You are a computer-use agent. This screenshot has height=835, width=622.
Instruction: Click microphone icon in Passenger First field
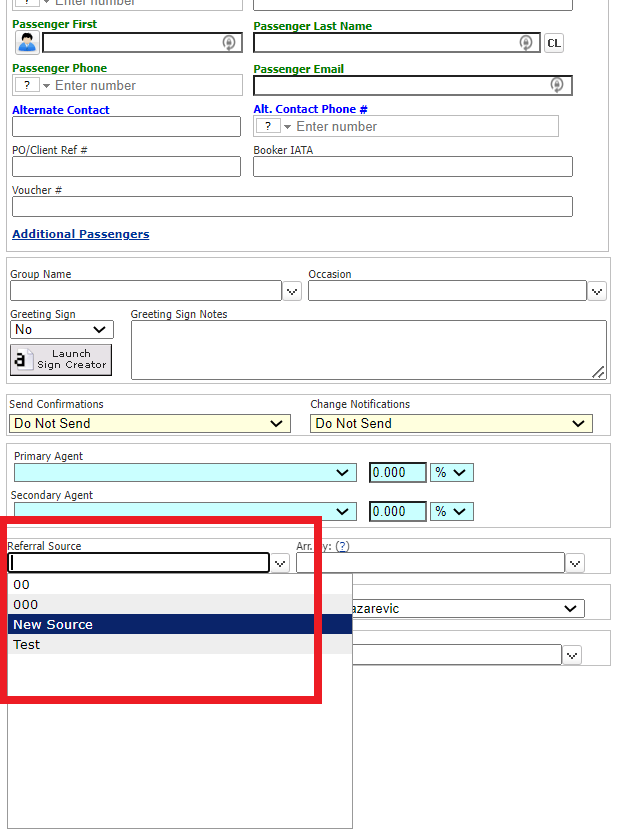[229, 43]
